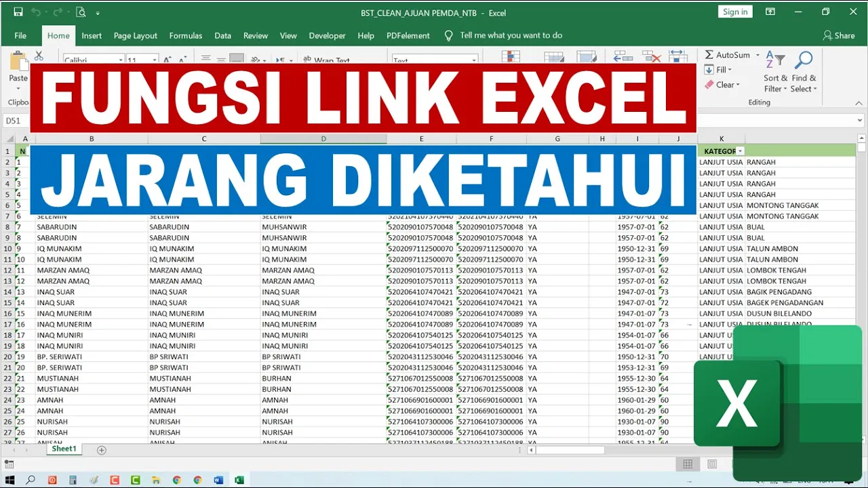Switch to Normal view in the status bar
This screenshot has height=488, width=868.
coord(688,464)
